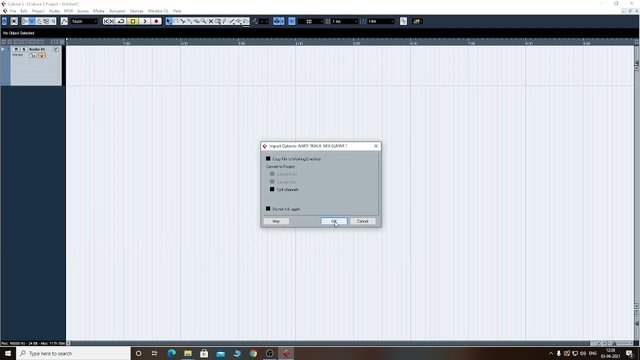640x360 pixels.
Task: Open the Help menu
Action: tap(177, 11)
